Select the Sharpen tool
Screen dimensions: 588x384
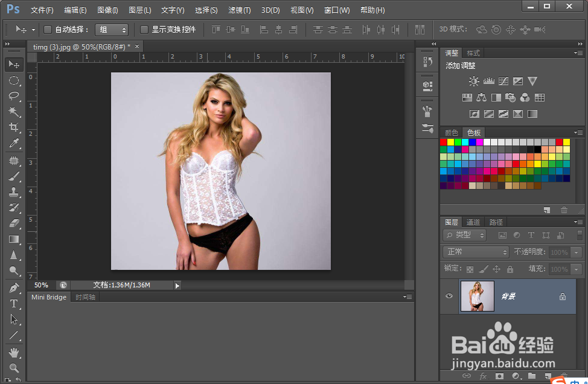tap(14, 255)
